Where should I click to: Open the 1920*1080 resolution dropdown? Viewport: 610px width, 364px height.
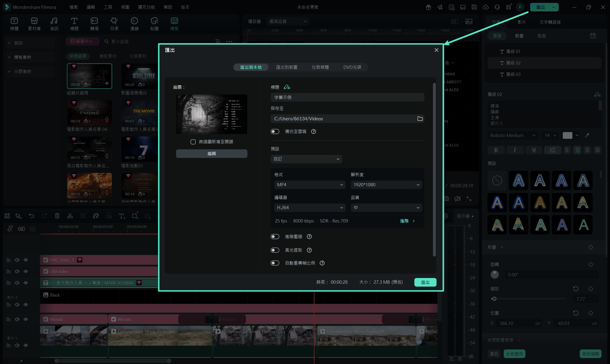[386, 185]
